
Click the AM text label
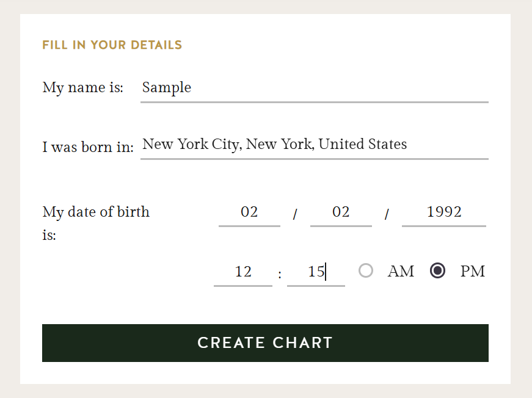pyautogui.click(x=401, y=271)
